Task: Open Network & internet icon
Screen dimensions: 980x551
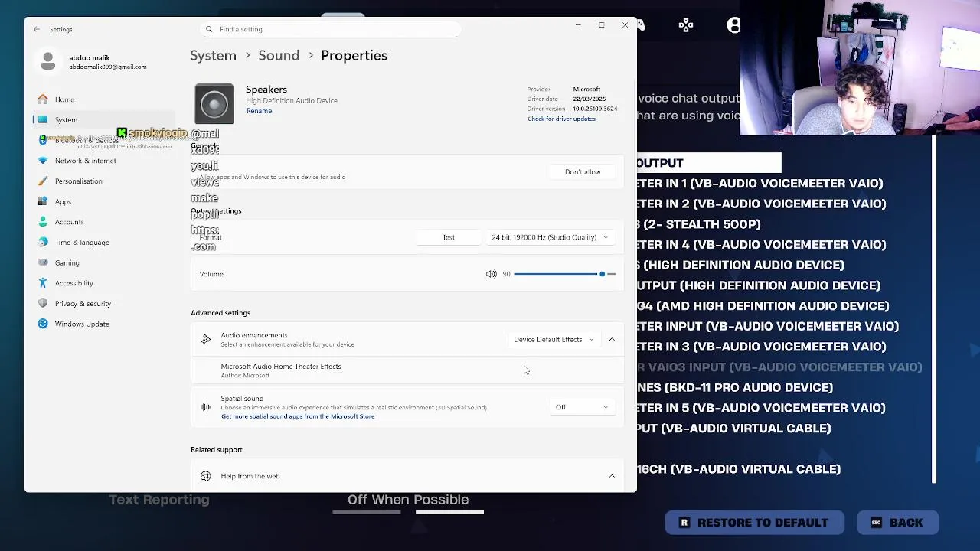Action: click(x=43, y=161)
